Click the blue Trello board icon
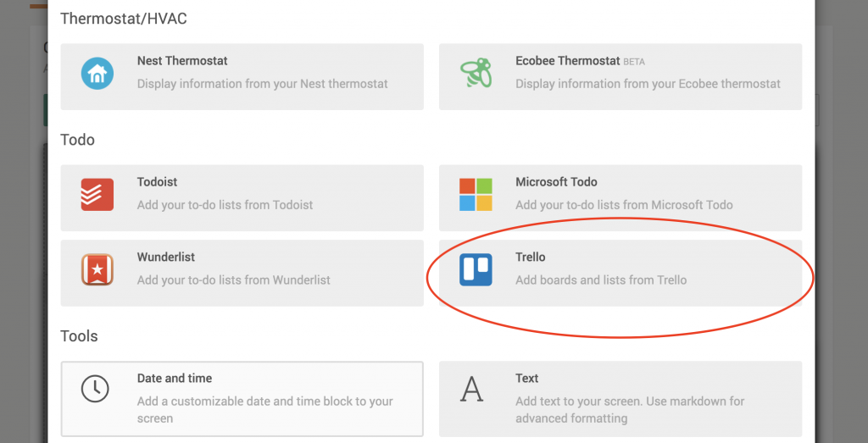 476,269
